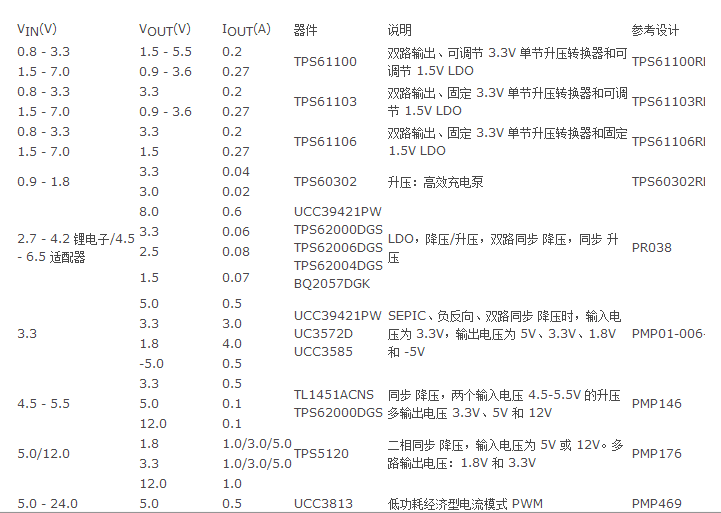Click the output current value '4.0'
The width and height of the screenshot is (721, 513).
point(232,344)
